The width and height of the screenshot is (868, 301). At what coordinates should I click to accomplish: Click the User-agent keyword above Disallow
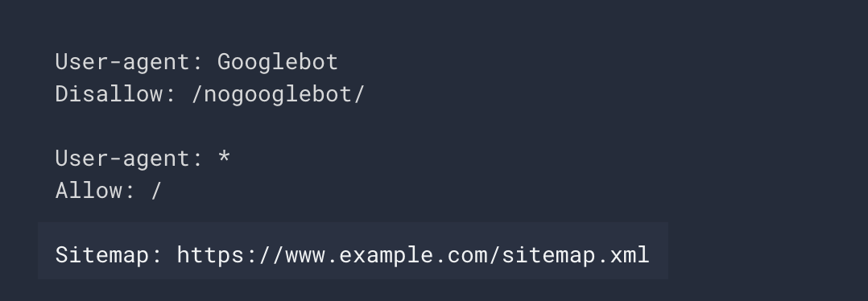click(123, 62)
